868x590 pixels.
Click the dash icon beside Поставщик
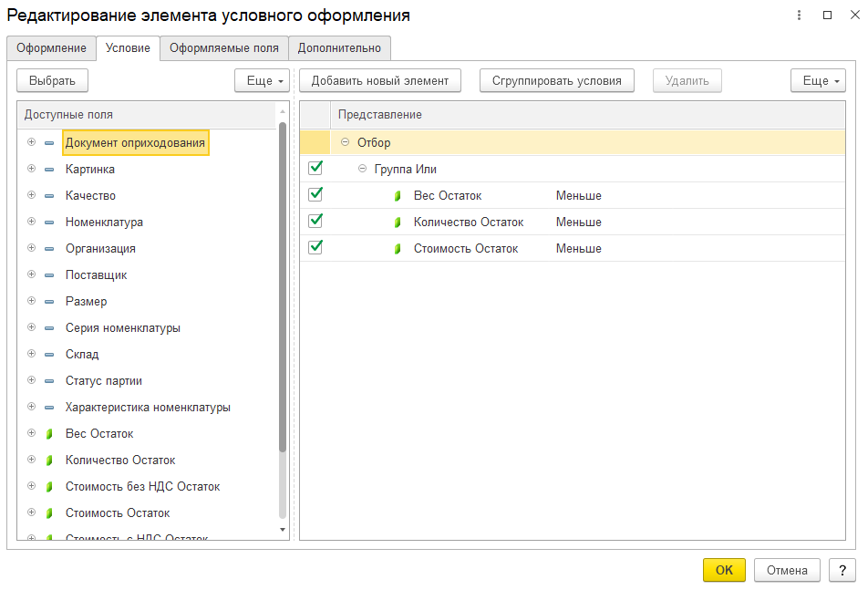point(49,275)
